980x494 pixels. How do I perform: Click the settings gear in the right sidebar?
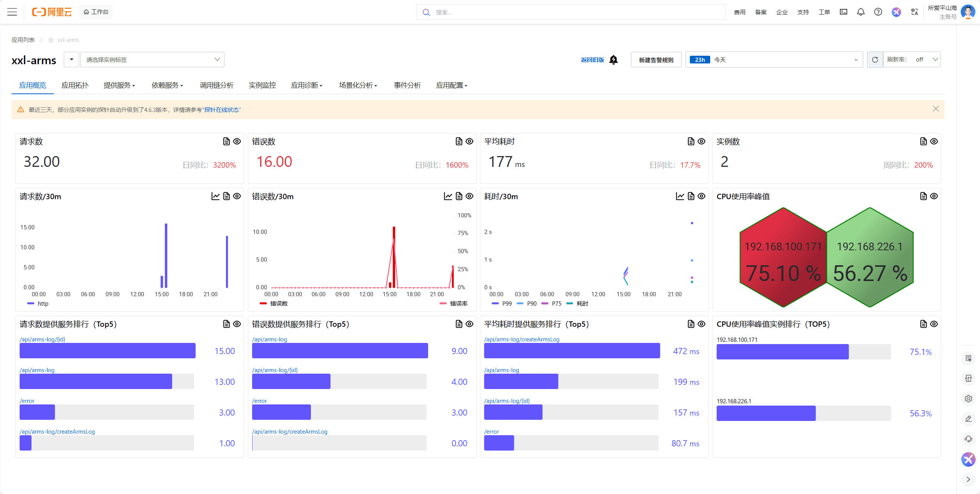968,399
